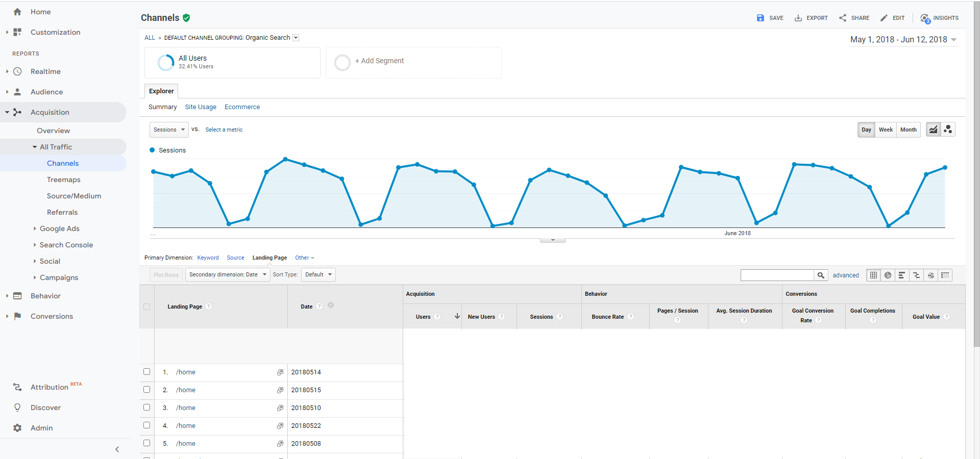Open the Secondary dimension Date dropdown

(x=228, y=275)
